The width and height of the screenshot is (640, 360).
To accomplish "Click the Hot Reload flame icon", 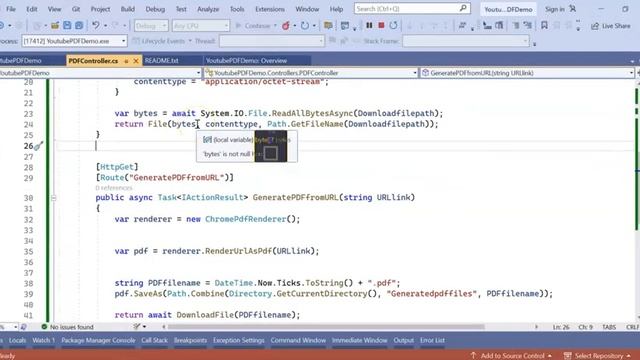I will 286,26.
